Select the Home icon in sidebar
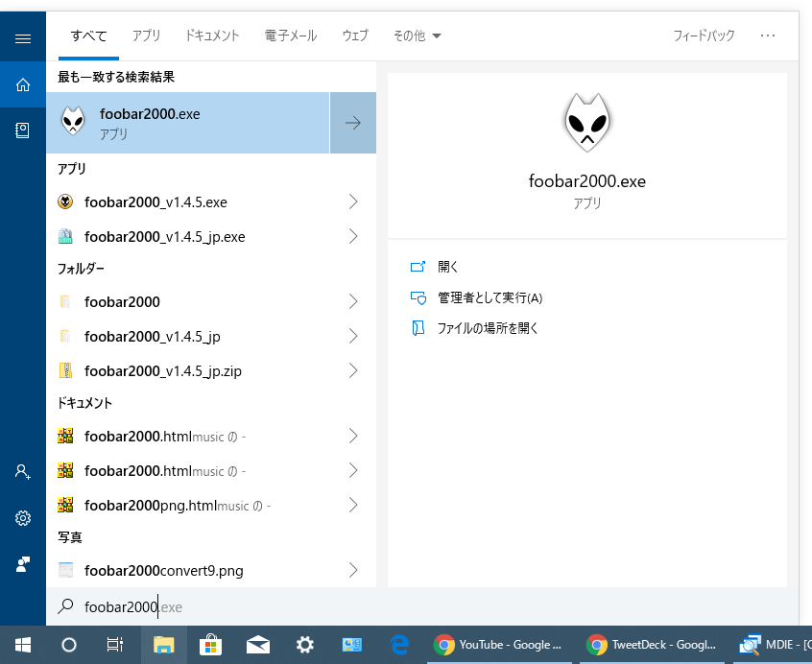812x664 pixels. (x=23, y=84)
